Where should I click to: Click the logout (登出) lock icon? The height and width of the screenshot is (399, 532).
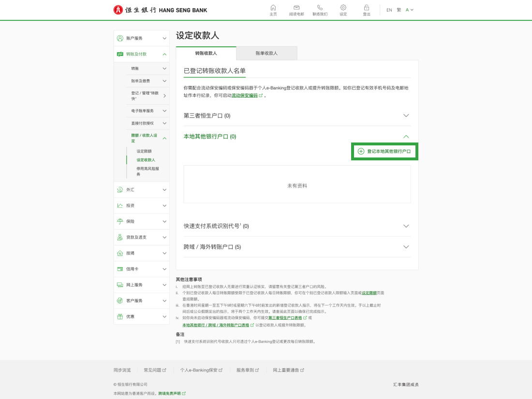pos(367,8)
